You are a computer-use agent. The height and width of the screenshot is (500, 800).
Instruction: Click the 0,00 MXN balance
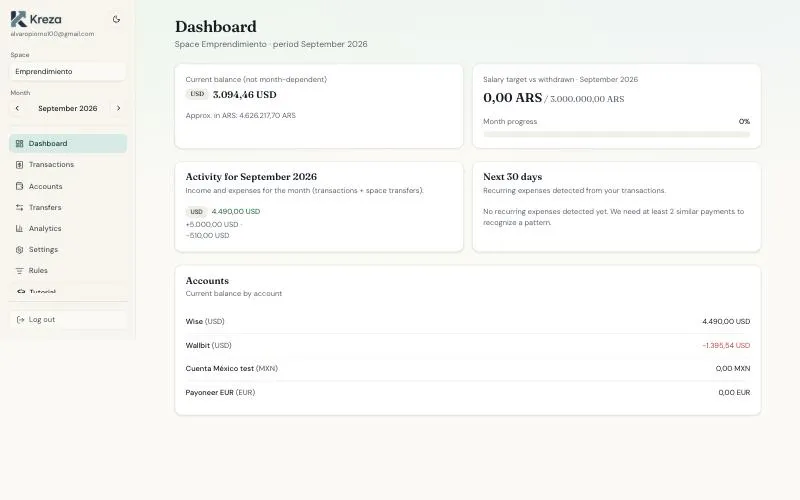(733, 368)
